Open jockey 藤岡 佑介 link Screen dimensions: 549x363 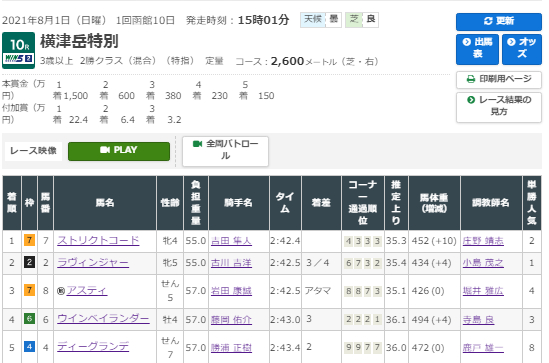231,320
